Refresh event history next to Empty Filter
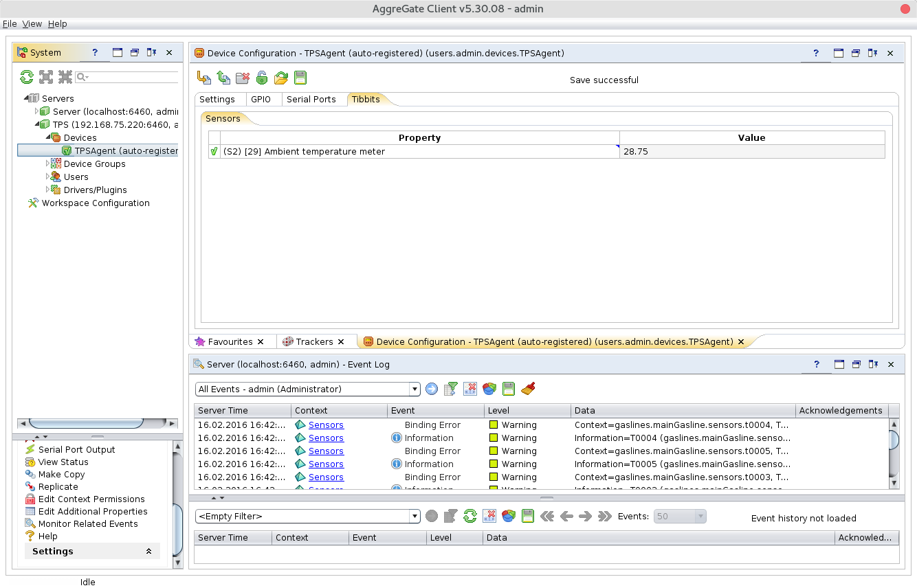917x588 pixels. (x=470, y=516)
